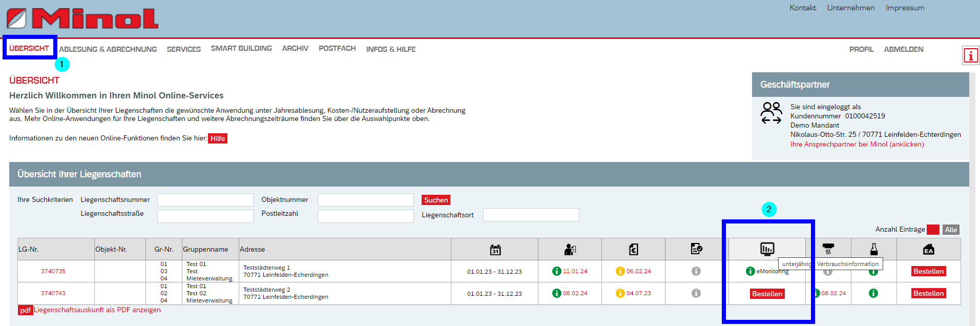The width and height of the screenshot is (980, 326).
Task: Click the smoke detector column icon
Action: [828, 250]
